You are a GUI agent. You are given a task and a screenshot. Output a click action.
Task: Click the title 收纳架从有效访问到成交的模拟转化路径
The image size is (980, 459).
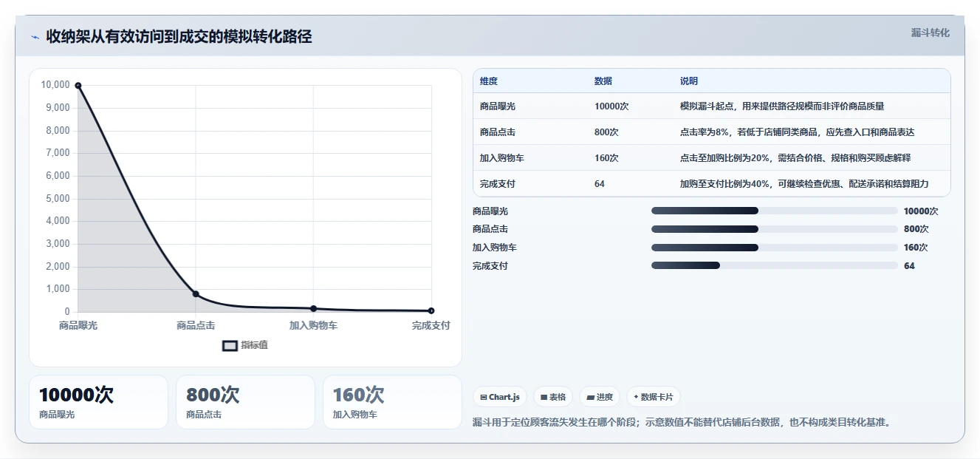[x=179, y=36]
